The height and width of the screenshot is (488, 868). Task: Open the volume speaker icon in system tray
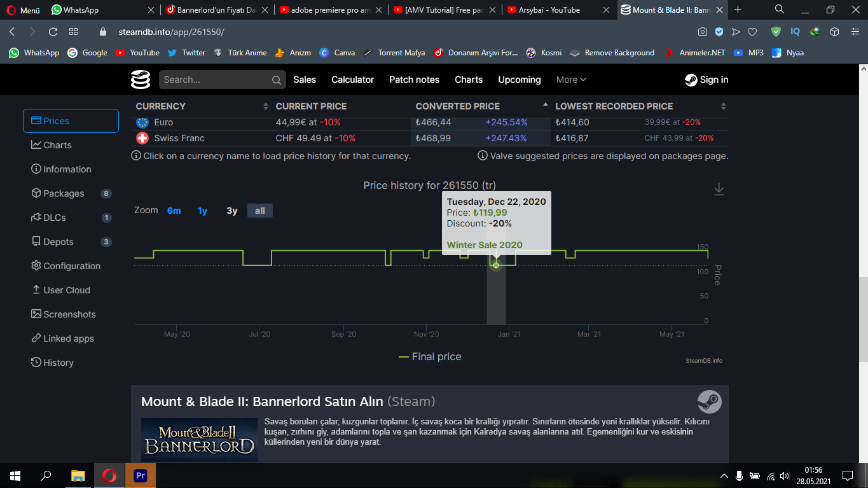tap(785, 475)
